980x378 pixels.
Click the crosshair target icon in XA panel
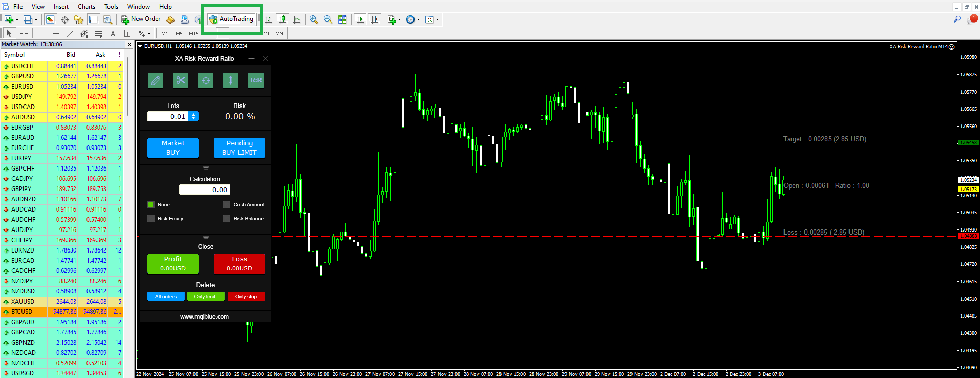206,80
